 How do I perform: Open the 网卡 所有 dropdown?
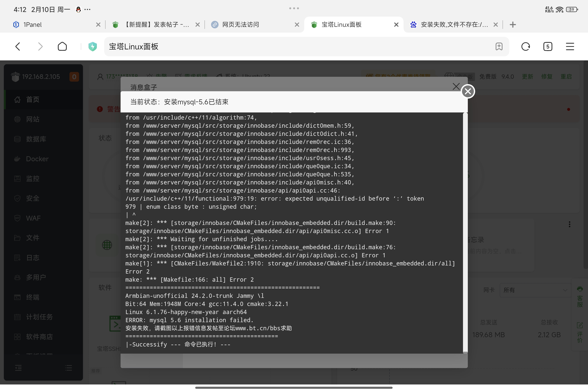[536, 290]
